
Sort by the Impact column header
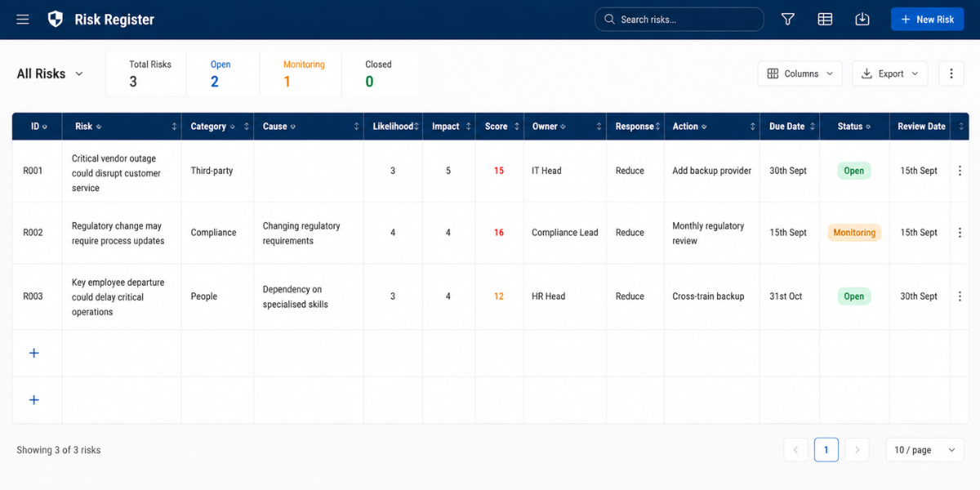tap(449, 127)
